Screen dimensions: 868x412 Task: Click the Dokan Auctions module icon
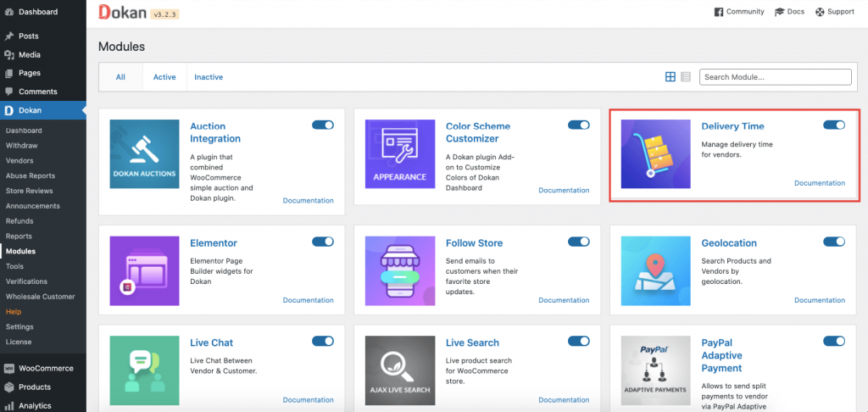tap(144, 153)
